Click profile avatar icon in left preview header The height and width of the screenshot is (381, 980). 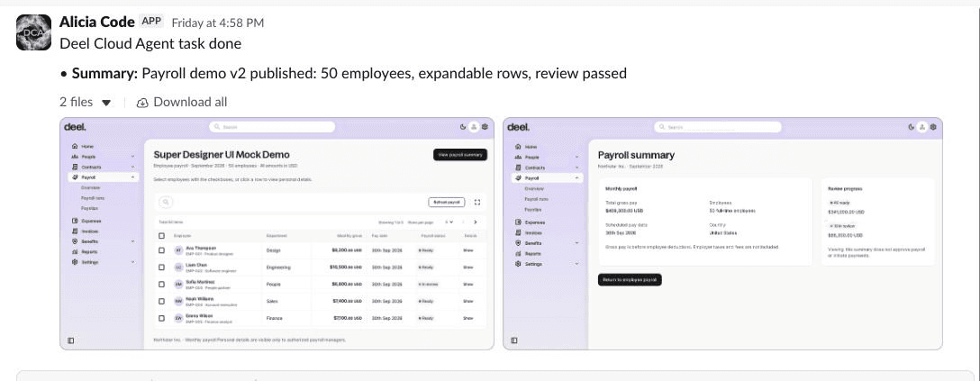pyautogui.click(x=474, y=127)
